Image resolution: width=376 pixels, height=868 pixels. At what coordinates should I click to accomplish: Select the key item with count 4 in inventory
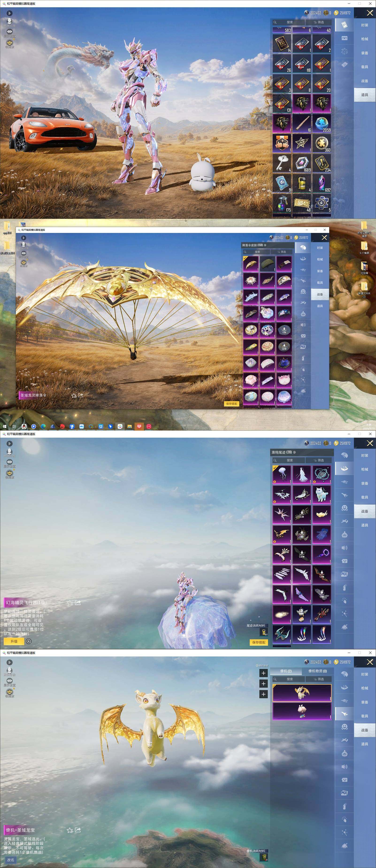[282, 163]
